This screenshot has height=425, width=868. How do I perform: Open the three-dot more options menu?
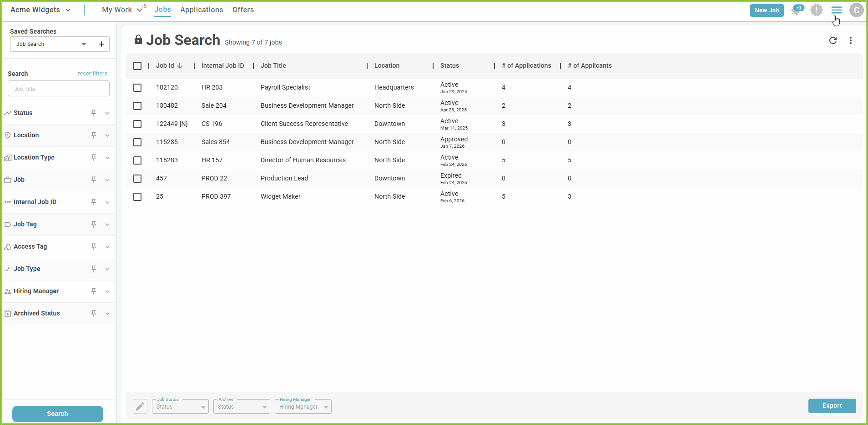point(850,40)
